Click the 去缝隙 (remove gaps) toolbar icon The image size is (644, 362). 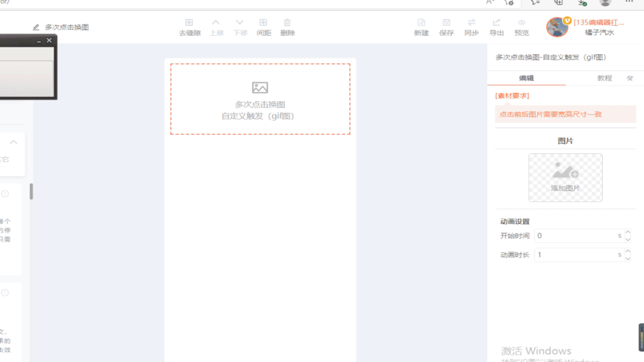189,23
